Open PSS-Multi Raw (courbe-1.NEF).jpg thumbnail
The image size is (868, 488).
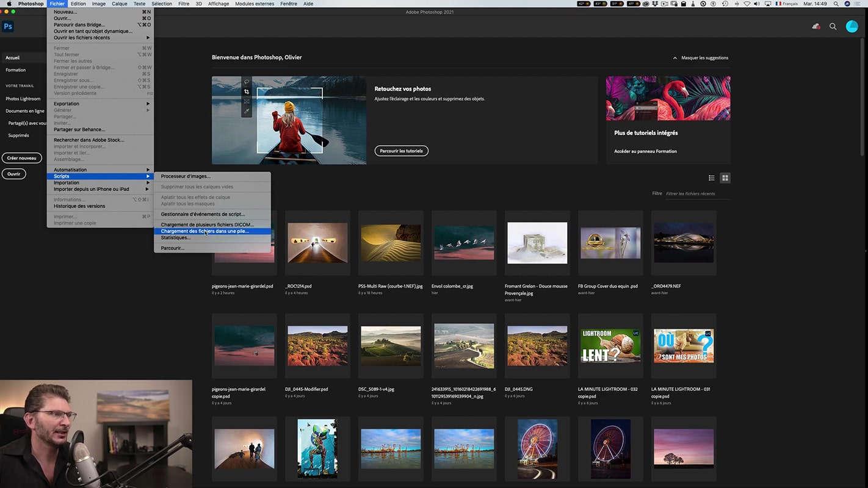point(391,243)
